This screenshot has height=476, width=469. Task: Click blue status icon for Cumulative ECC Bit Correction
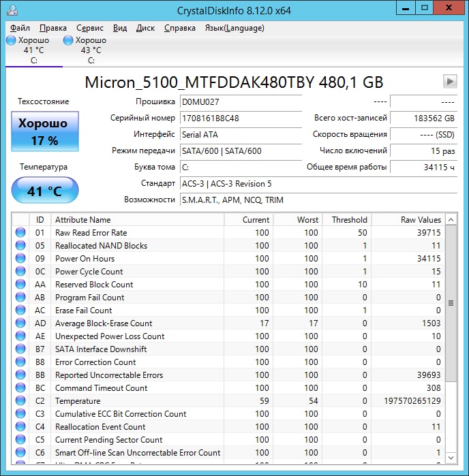click(x=20, y=413)
